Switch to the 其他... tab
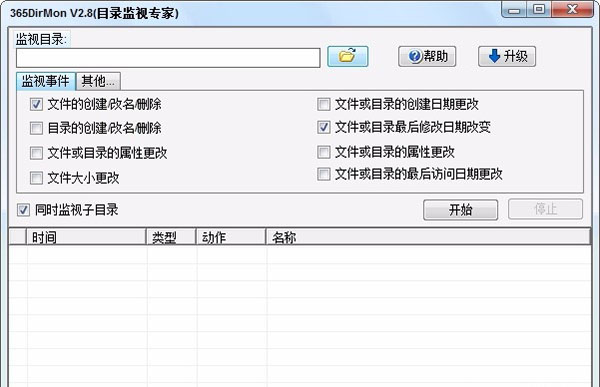This screenshot has width=600, height=387. click(98, 81)
